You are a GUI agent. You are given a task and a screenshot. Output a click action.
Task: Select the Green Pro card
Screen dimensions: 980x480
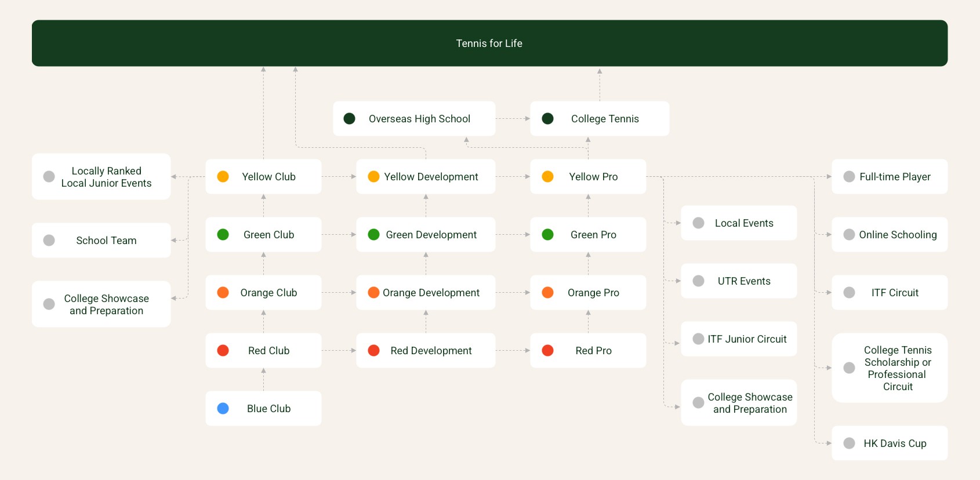pos(588,234)
